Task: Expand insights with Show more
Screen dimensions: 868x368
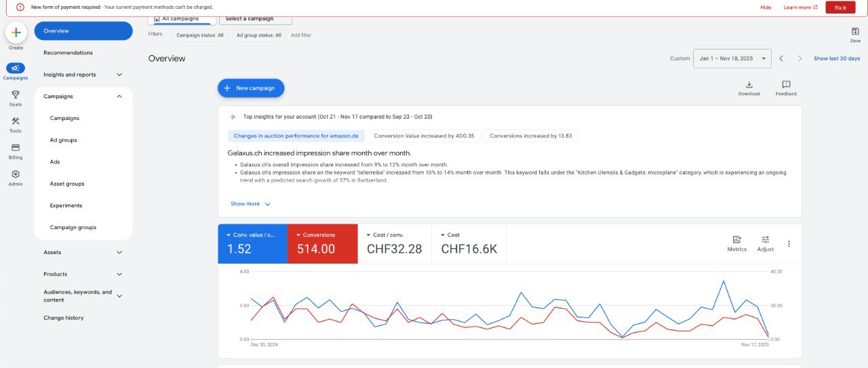Action: [x=250, y=203]
